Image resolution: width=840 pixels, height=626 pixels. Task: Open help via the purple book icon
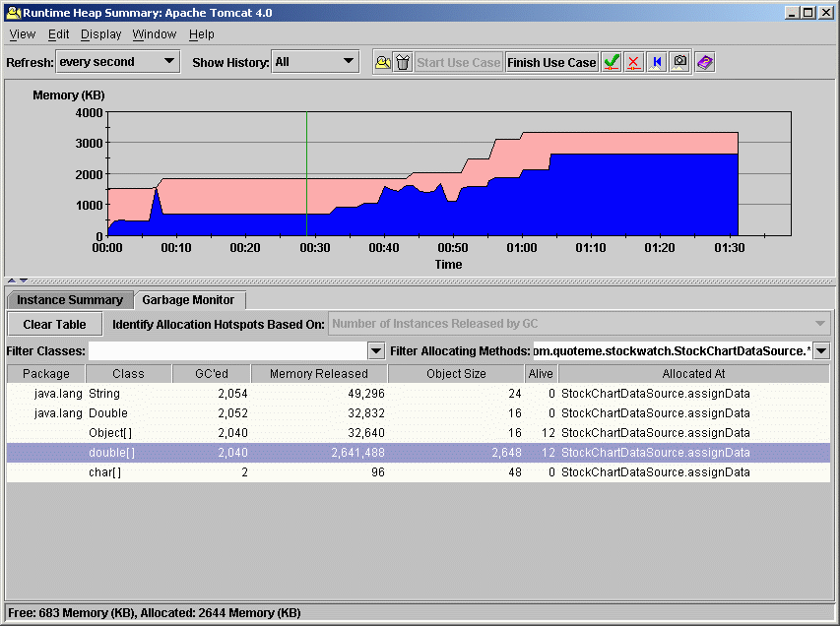coord(703,62)
